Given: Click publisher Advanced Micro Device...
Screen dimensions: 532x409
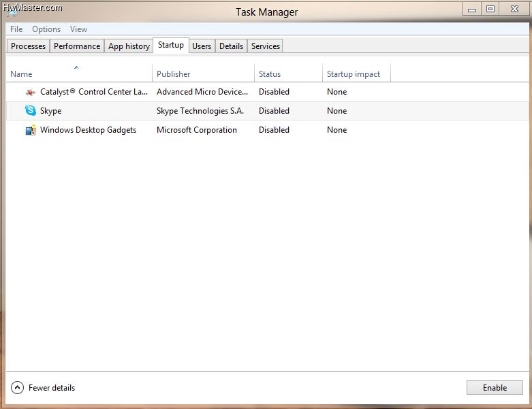Looking at the screenshot, I should (x=202, y=92).
